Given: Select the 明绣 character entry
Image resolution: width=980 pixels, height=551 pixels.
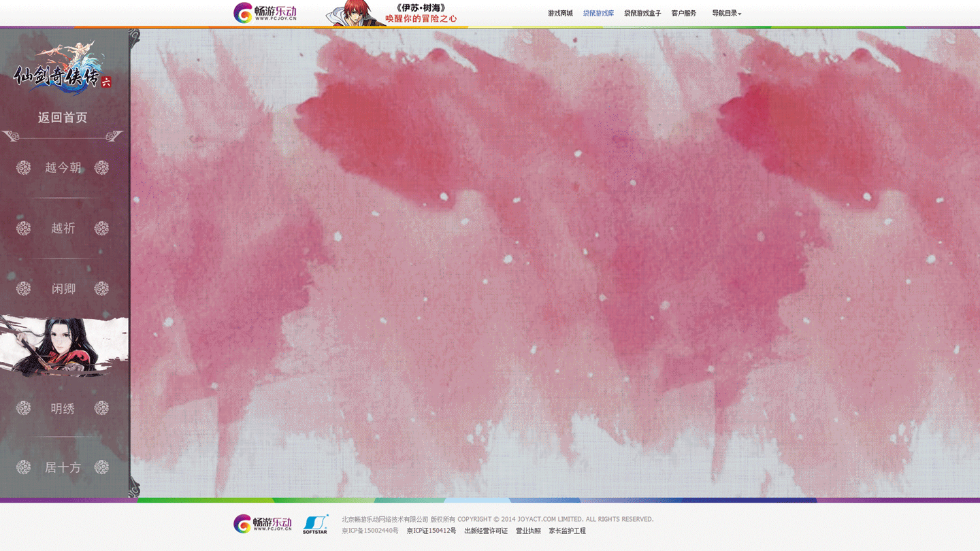Looking at the screenshot, I should click(63, 408).
